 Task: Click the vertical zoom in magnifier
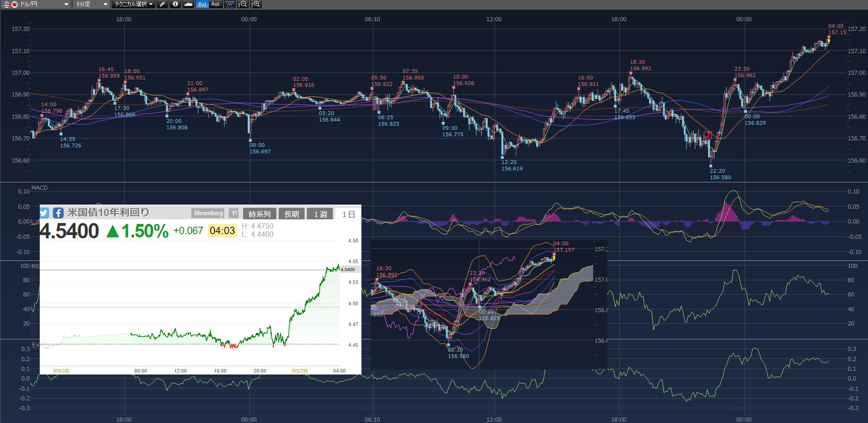pos(256,4)
